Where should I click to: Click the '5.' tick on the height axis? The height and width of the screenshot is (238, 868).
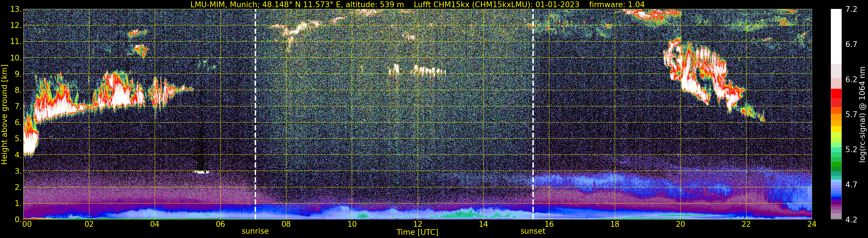[18, 139]
